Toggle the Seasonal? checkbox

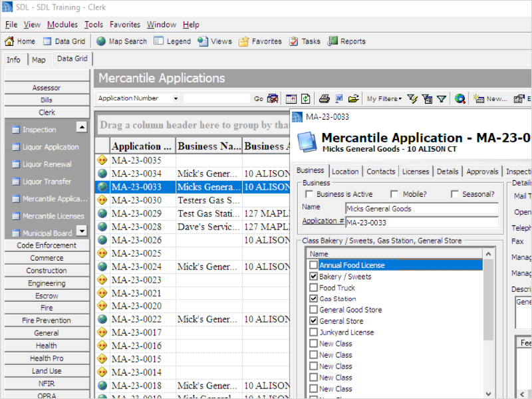tap(455, 194)
